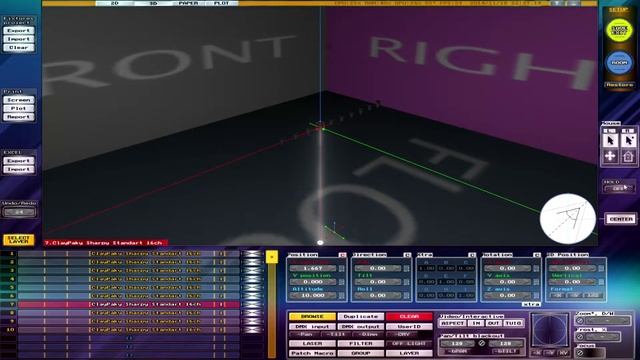Click the spinner beside the Z axis rotation value

point(536,296)
